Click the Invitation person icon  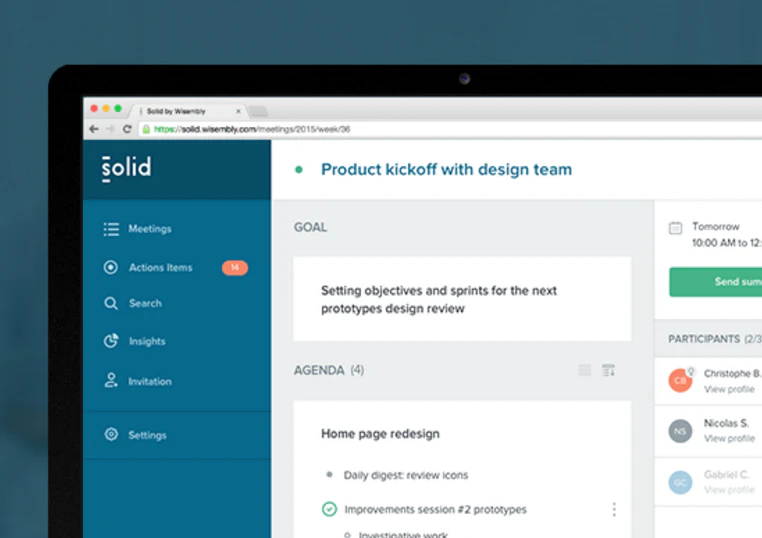click(111, 381)
